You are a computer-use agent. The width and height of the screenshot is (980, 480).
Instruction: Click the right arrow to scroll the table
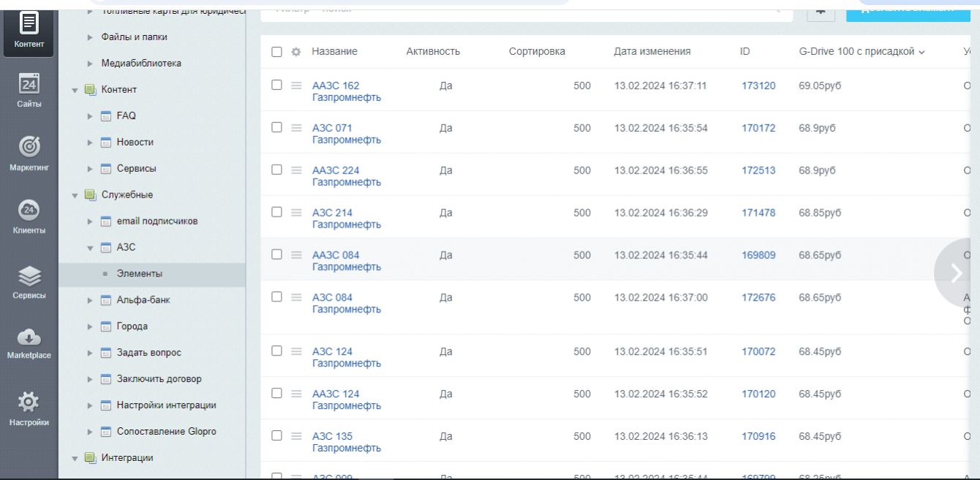[x=957, y=273]
